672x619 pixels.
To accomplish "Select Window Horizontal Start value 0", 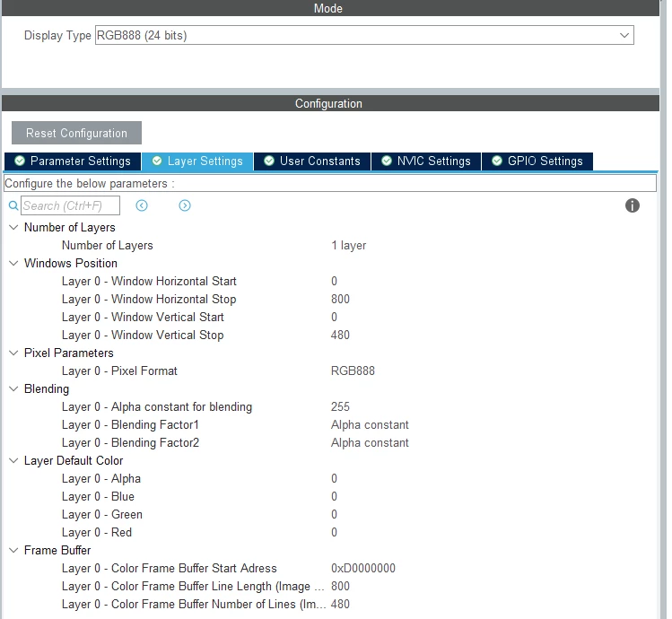I will tap(334, 281).
